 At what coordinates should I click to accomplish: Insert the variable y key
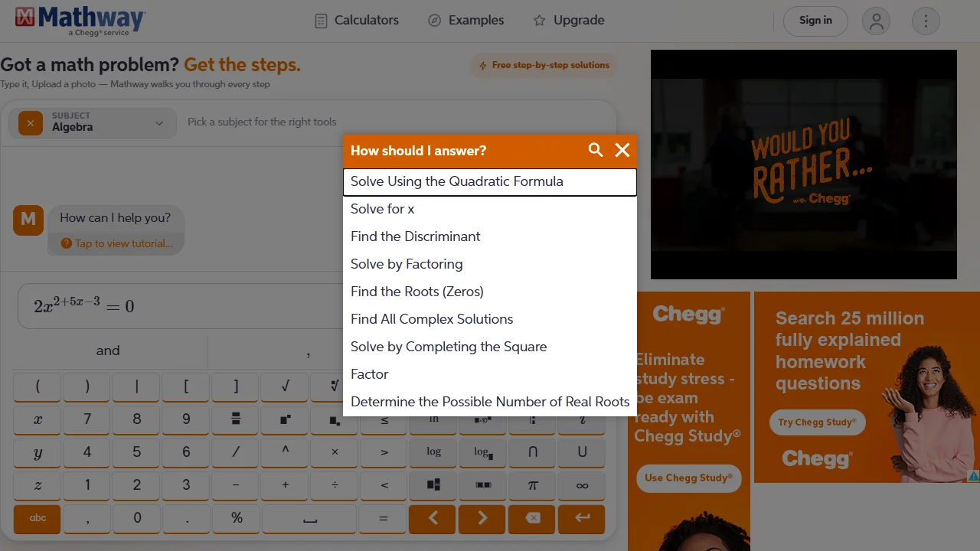coord(38,452)
